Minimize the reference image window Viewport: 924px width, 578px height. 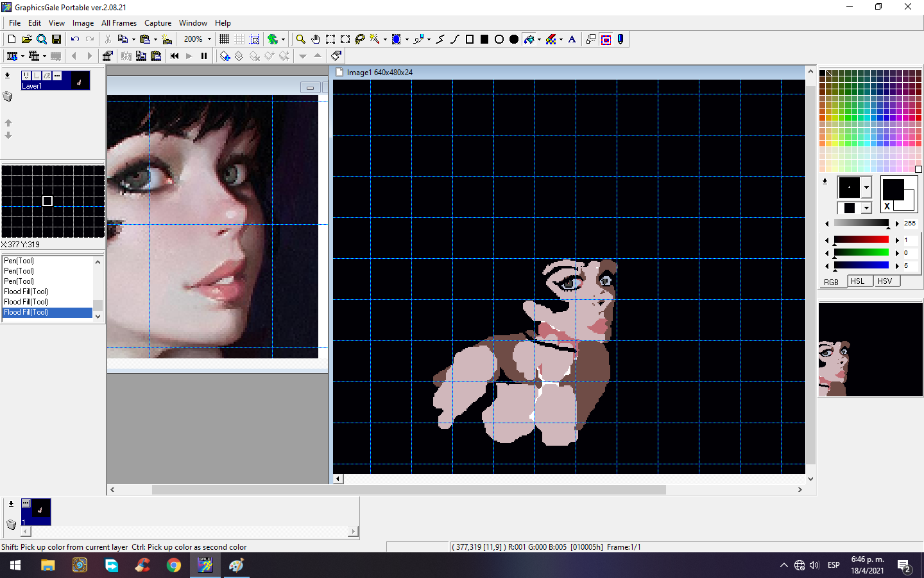tap(310, 88)
